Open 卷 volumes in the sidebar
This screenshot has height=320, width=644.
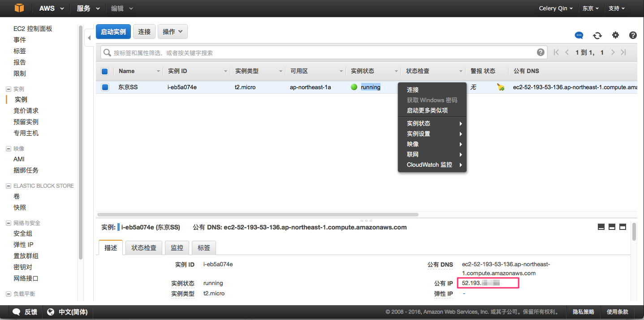pos(17,196)
